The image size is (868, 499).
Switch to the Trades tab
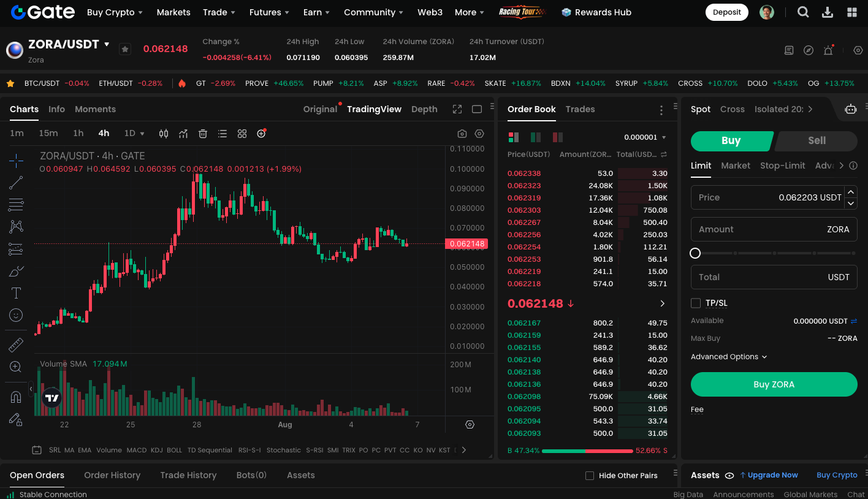point(580,109)
